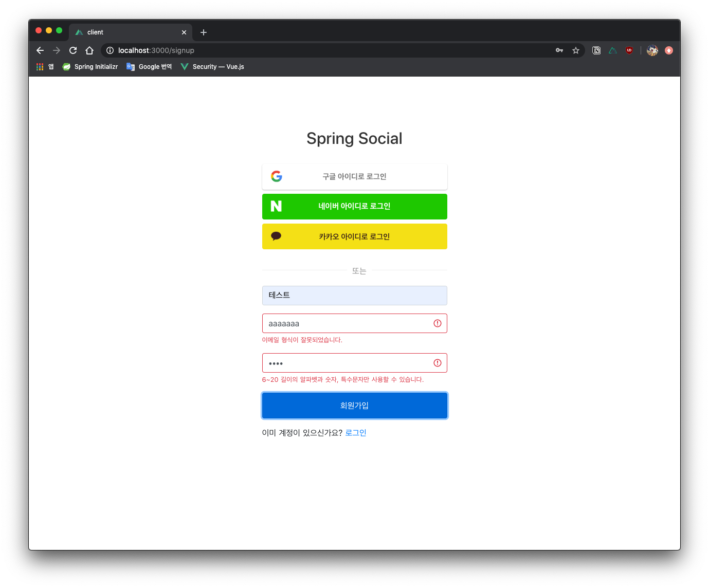This screenshot has height=588, width=709.
Task: Click the green fullscreen window button
Action: click(x=59, y=30)
